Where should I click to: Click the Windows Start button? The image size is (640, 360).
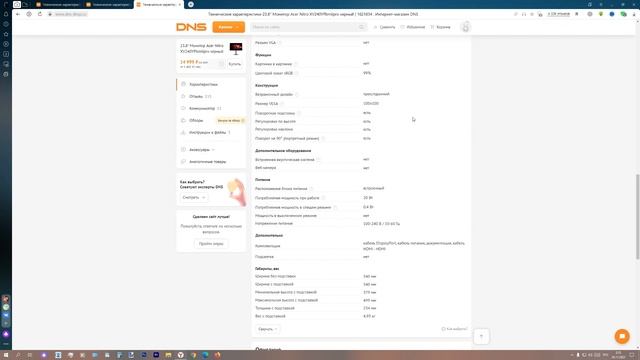6,355
